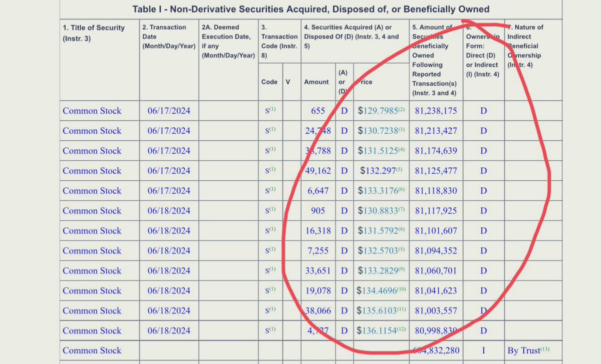The height and width of the screenshot is (364, 601).
Task: Click the '2A. Deemed Execution Date' column header
Action: point(228,41)
